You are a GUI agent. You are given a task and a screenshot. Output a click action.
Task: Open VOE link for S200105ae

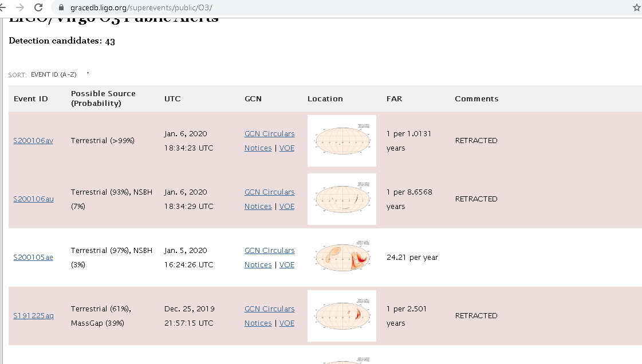(x=286, y=265)
